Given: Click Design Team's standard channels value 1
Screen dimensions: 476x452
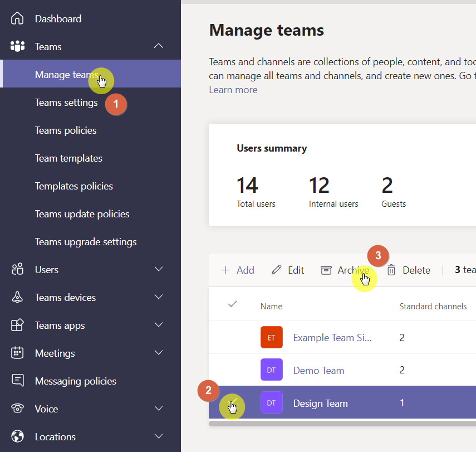Looking at the screenshot, I should pos(402,403).
